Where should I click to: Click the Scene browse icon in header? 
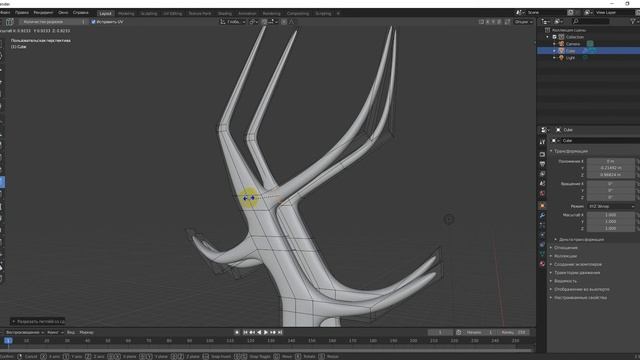[520, 13]
